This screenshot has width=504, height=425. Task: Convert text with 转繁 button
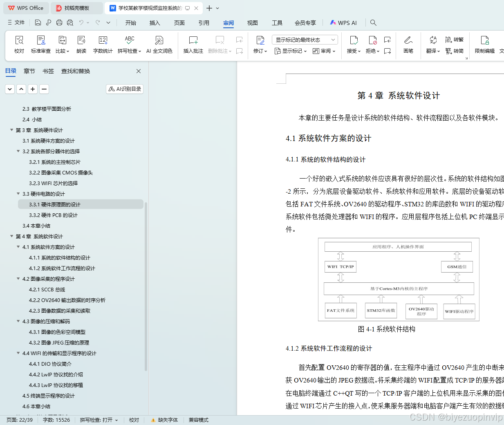[x=454, y=40]
